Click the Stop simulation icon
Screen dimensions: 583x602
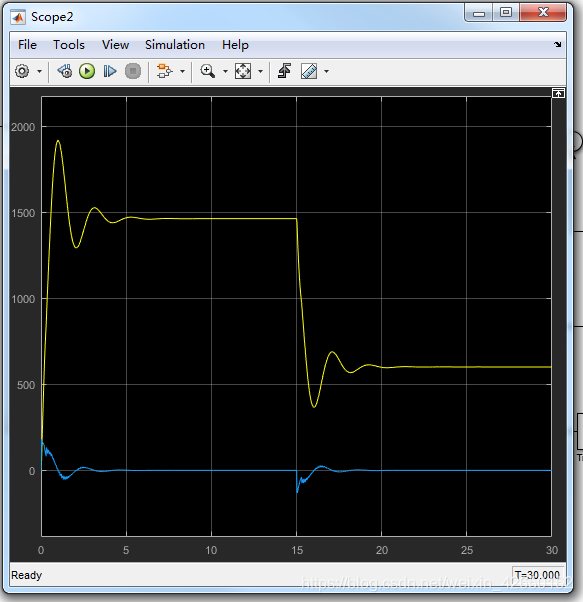[x=133, y=71]
